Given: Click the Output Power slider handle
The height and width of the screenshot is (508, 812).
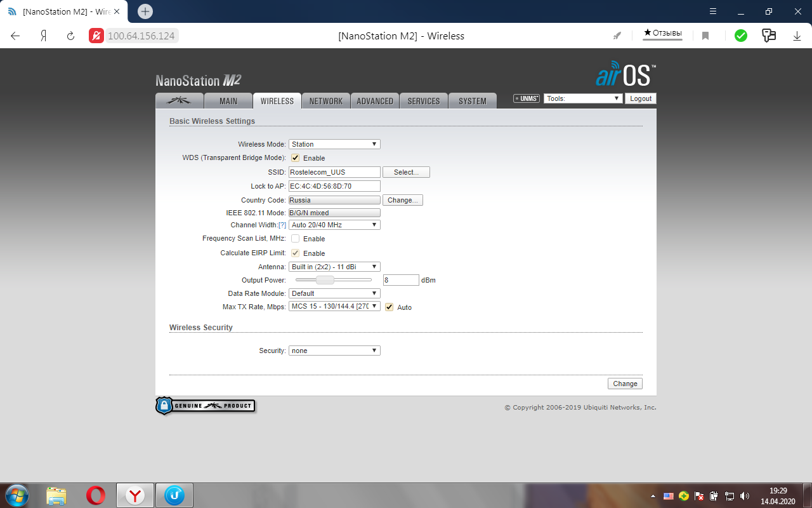Looking at the screenshot, I should tap(325, 280).
